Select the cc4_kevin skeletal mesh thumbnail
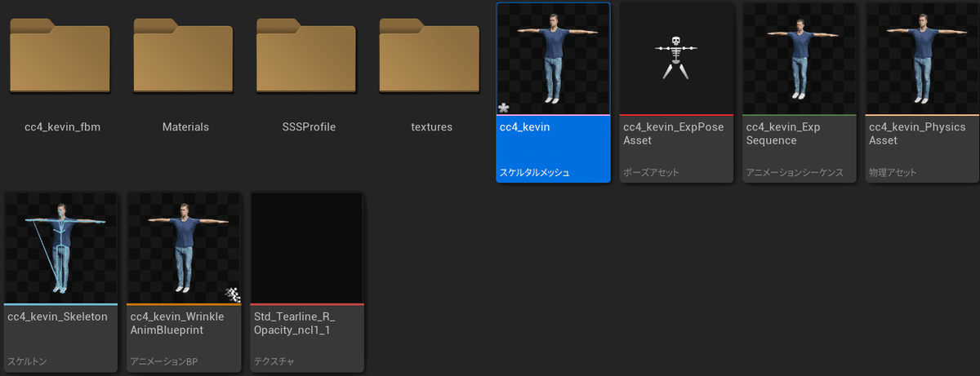Viewport: 980px width, 376px height. pos(554,59)
